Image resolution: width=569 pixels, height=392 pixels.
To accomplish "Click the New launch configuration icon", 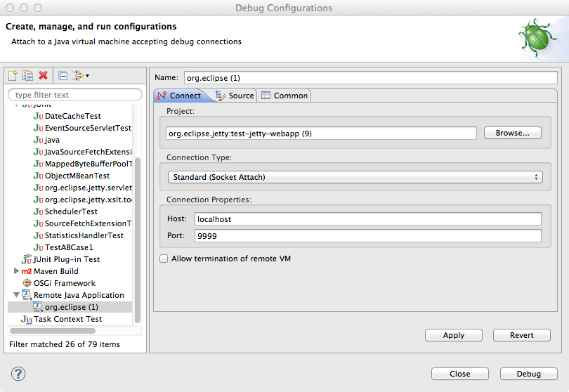I will (13, 75).
